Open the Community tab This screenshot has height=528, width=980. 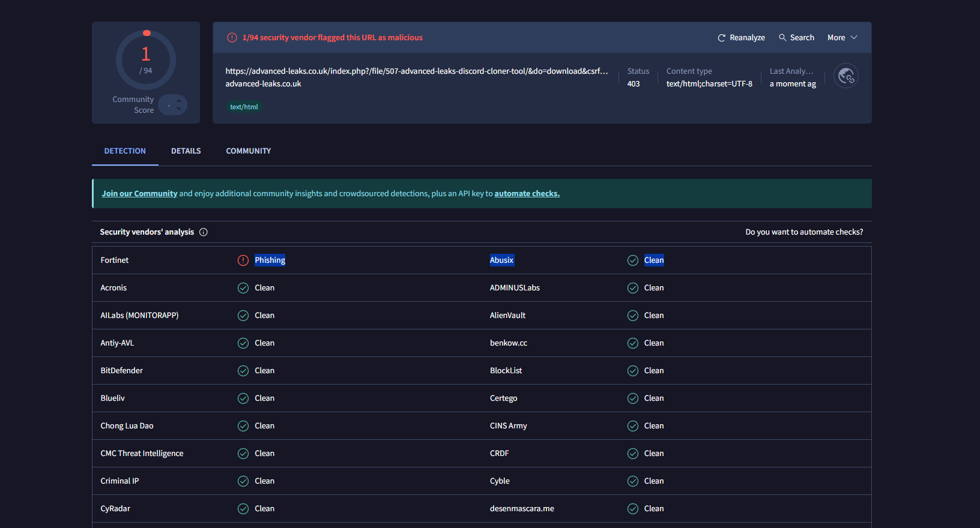click(x=249, y=151)
